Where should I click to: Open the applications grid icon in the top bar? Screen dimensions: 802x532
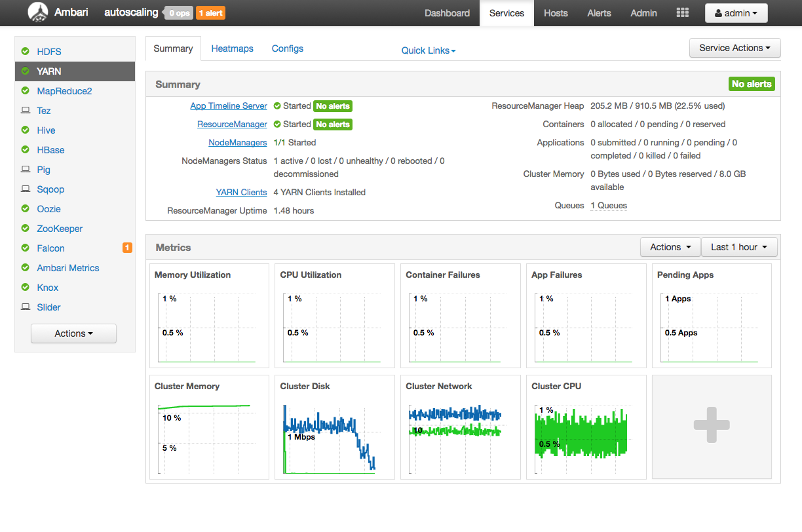click(x=682, y=13)
